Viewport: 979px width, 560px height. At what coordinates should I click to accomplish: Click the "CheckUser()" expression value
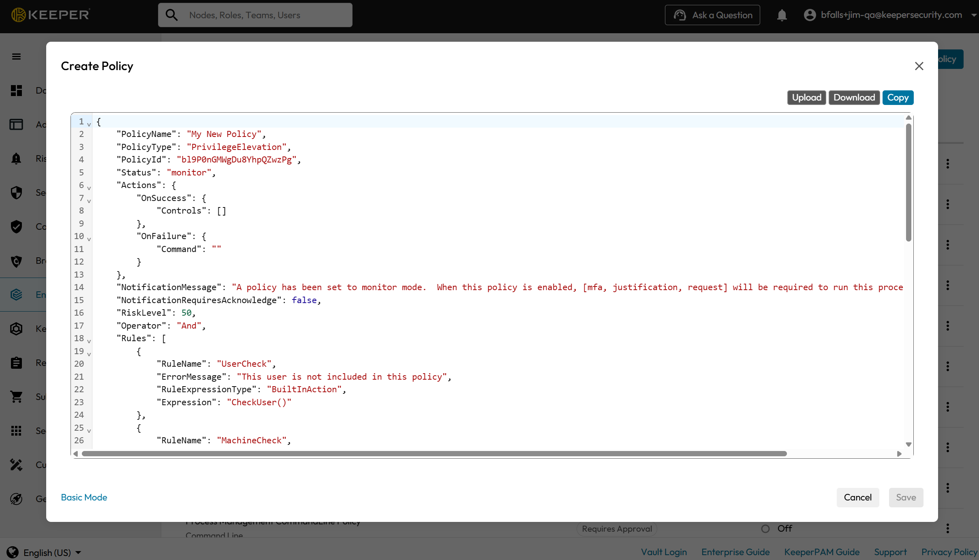259,402
